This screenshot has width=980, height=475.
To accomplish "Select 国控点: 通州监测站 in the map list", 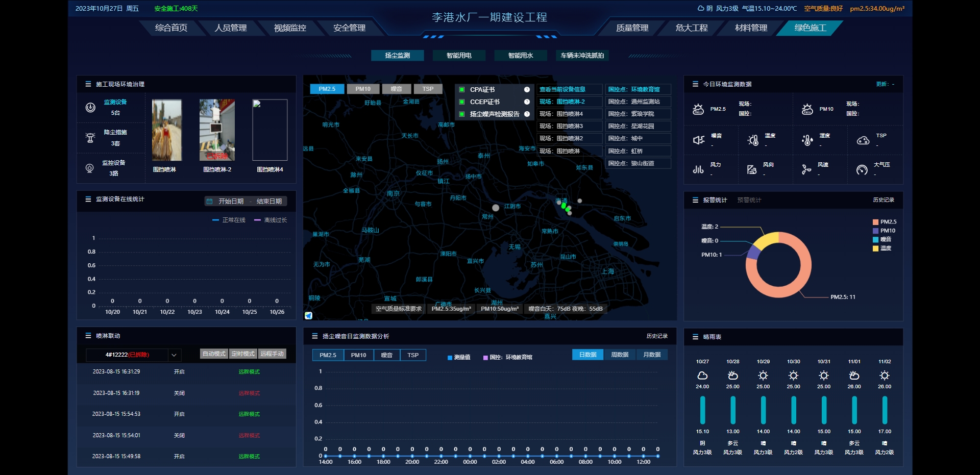I will 638,102.
